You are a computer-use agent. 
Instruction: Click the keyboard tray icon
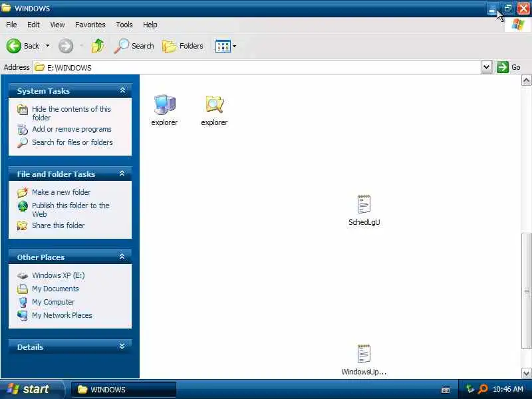tap(446, 390)
